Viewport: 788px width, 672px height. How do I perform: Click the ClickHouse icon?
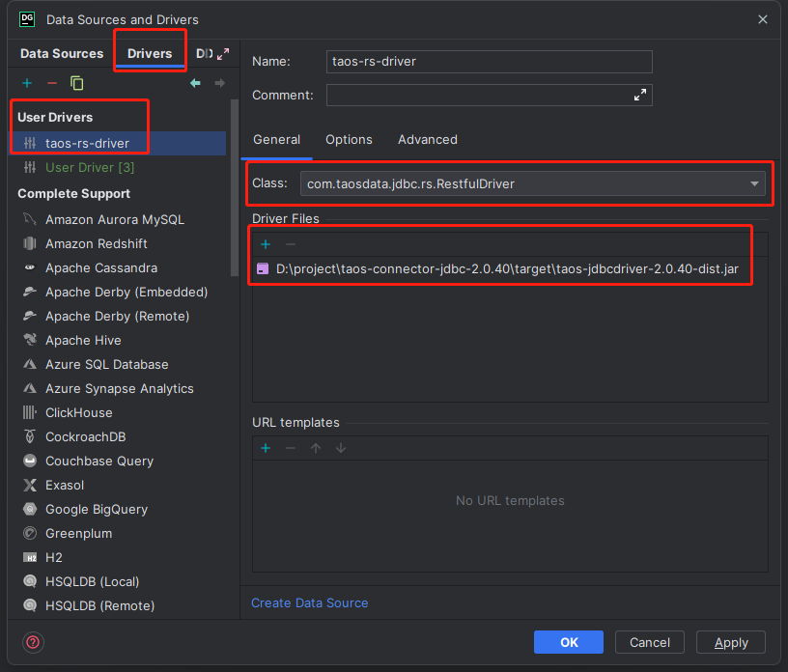[x=30, y=412]
